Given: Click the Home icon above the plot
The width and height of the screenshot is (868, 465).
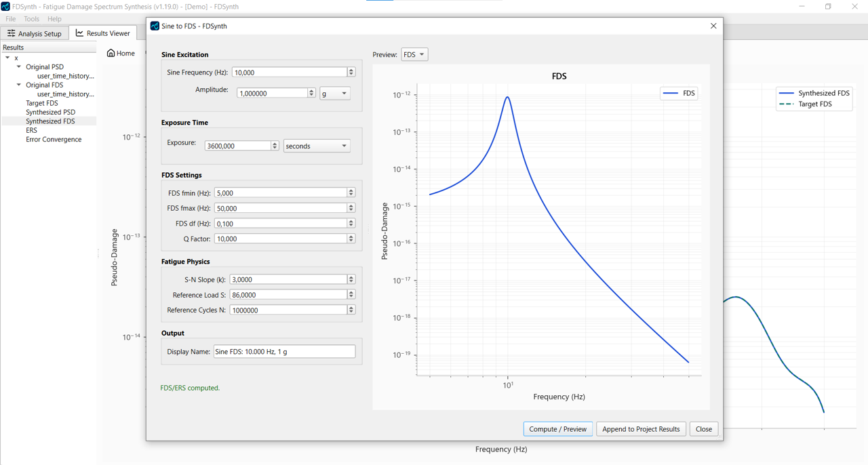Looking at the screenshot, I should [x=109, y=52].
